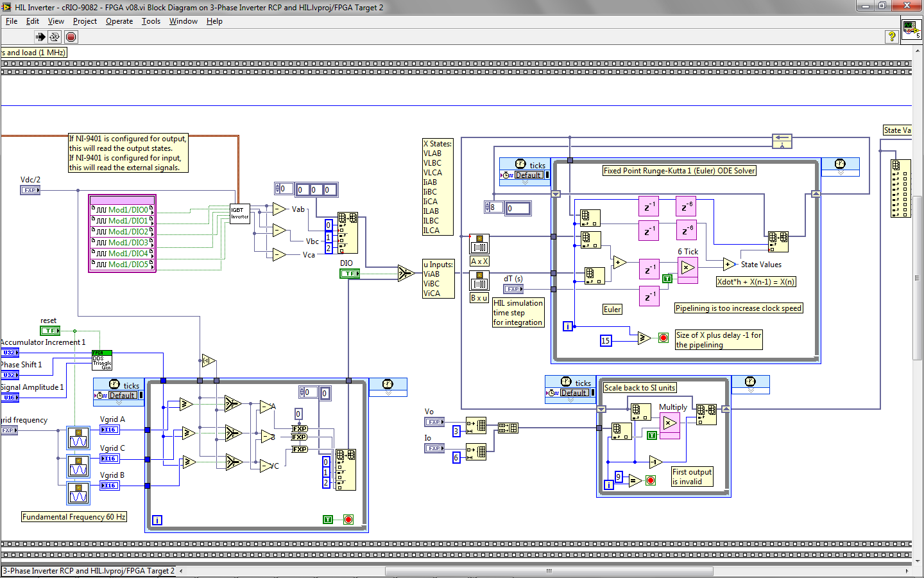Select Mod1/DIO0 in the I/O node
Viewport: 924px width, 578px height.
[123, 210]
